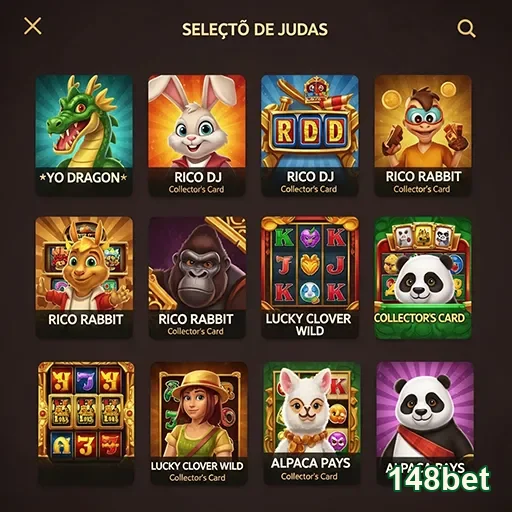This screenshot has height=512, width=512.
Task: Open the search magnifier icon
Action: (466, 29)
